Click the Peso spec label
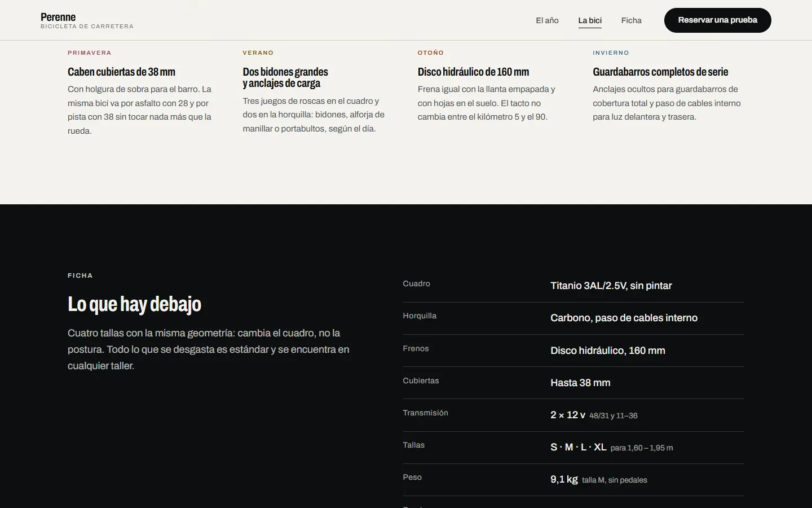This screenshot has height=508, width=812. tap(412, 477)
